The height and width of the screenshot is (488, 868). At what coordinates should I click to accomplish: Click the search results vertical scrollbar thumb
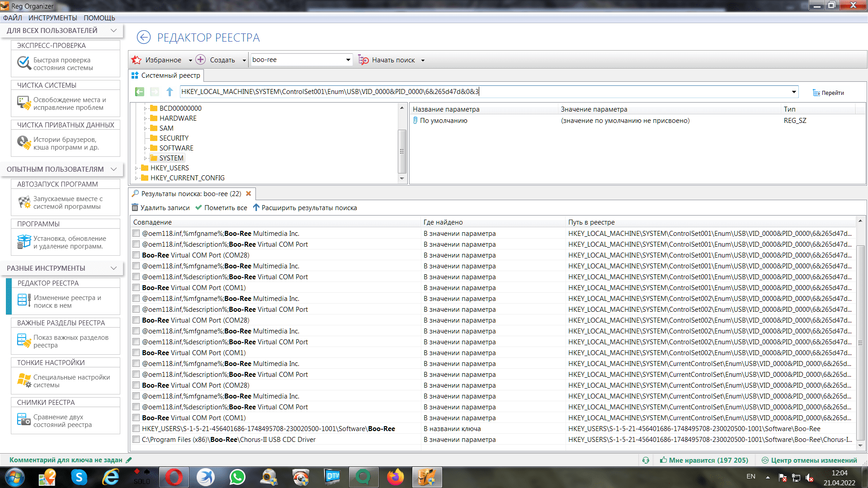pyautogui.click(x=860, y=343)
